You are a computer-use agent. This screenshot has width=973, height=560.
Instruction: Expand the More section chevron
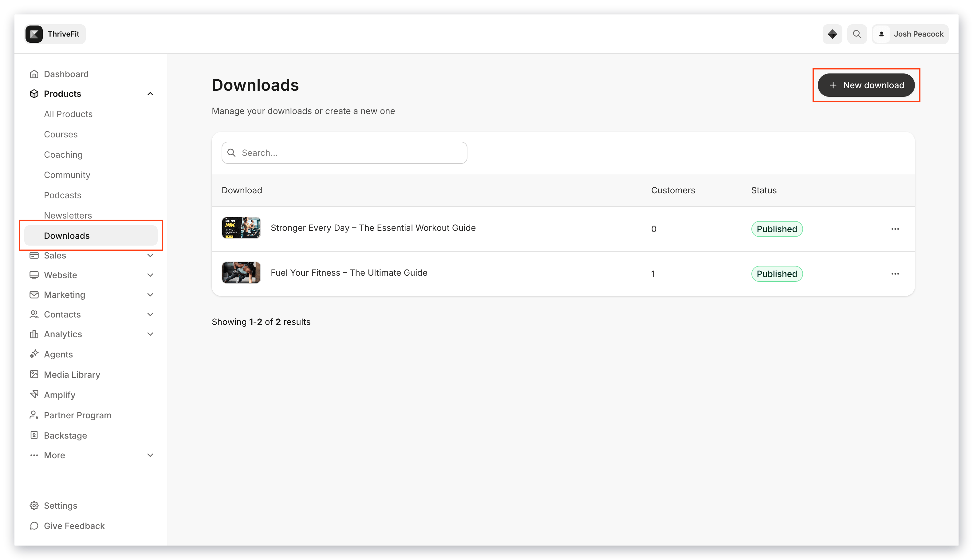point(150,455)
